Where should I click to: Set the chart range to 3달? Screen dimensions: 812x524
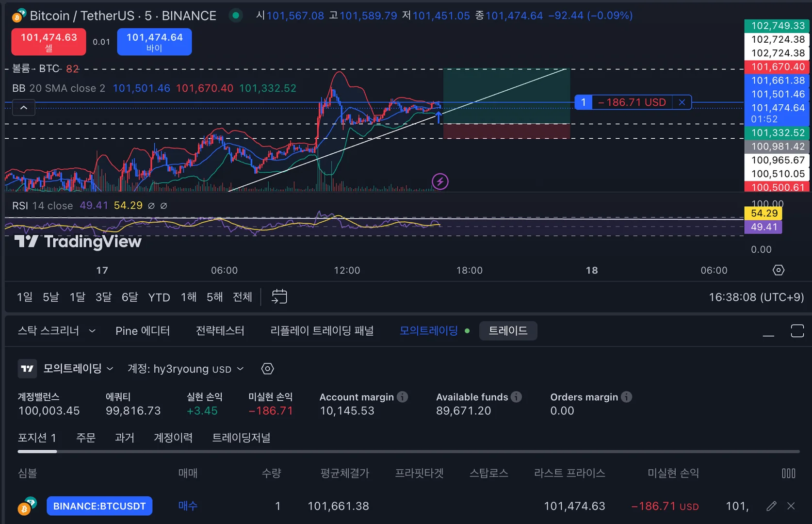[103, 297]
